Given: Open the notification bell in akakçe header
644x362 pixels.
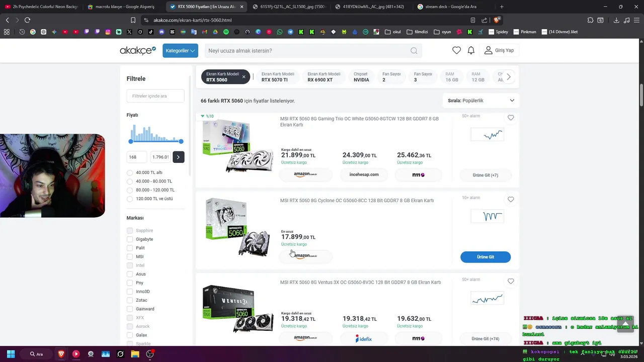Looking at the screenshot, I should 471,50.
